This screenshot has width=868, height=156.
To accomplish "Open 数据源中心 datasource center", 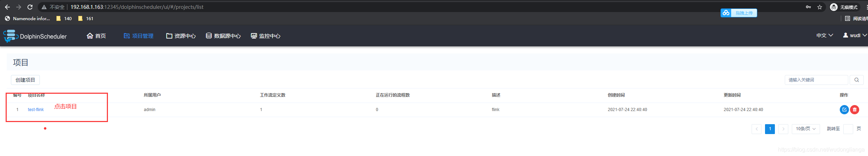I will click(x=223, y=36).
